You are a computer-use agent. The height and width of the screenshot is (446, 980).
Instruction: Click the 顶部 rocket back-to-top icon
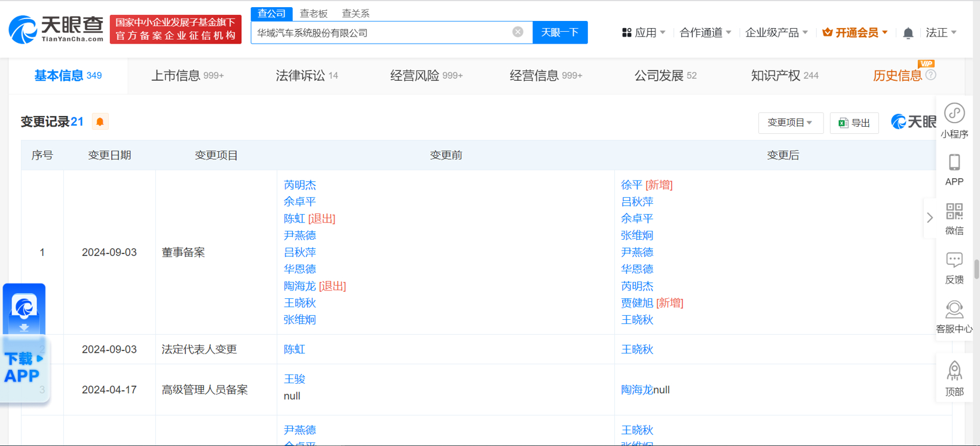[x=954, y=372]
